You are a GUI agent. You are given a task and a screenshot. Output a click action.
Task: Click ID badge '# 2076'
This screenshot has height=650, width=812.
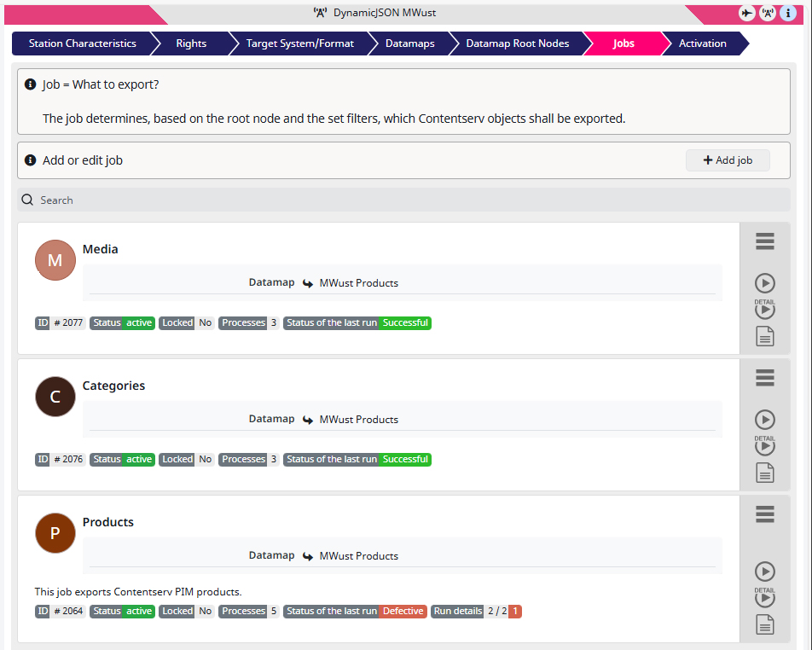pos(60,460)
